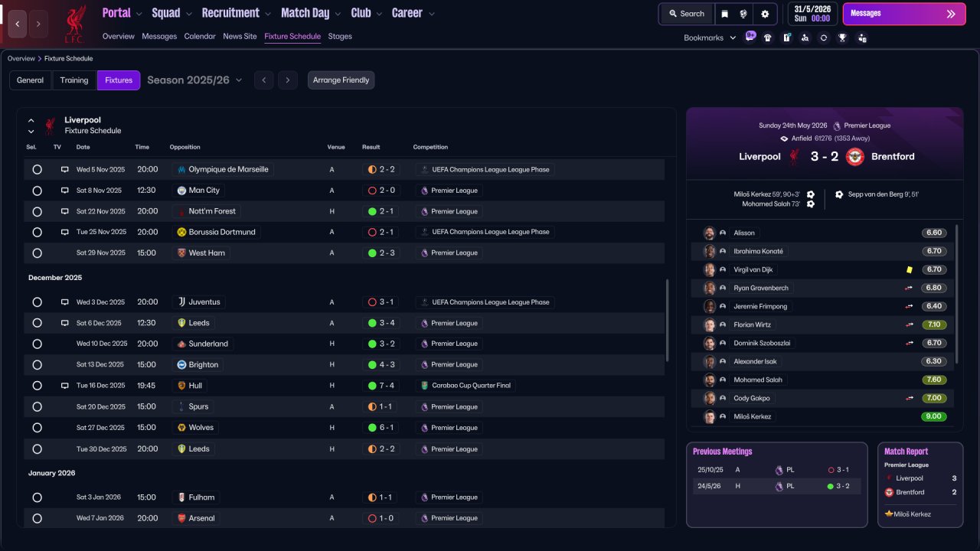Select the Nott'm Forest fixture radio button
The height and width of the screenshot is (551, 980).
click(37, 211)
